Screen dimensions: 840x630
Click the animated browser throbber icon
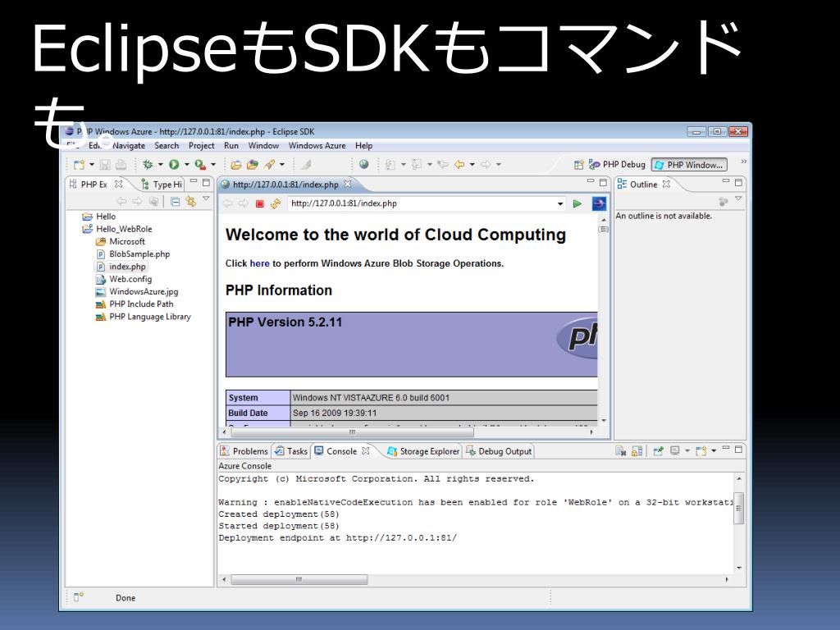click(599, 203)
